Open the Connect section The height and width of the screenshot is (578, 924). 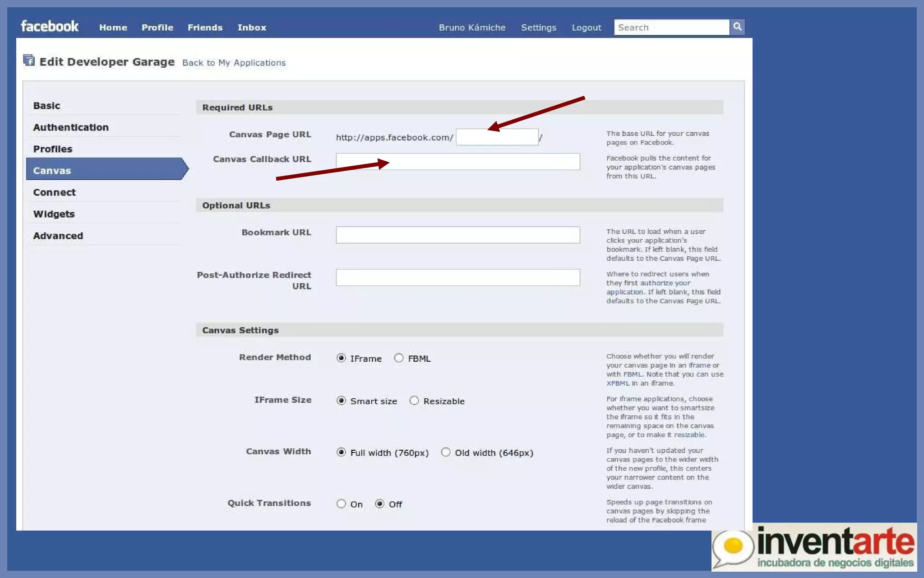coord(55,192)
